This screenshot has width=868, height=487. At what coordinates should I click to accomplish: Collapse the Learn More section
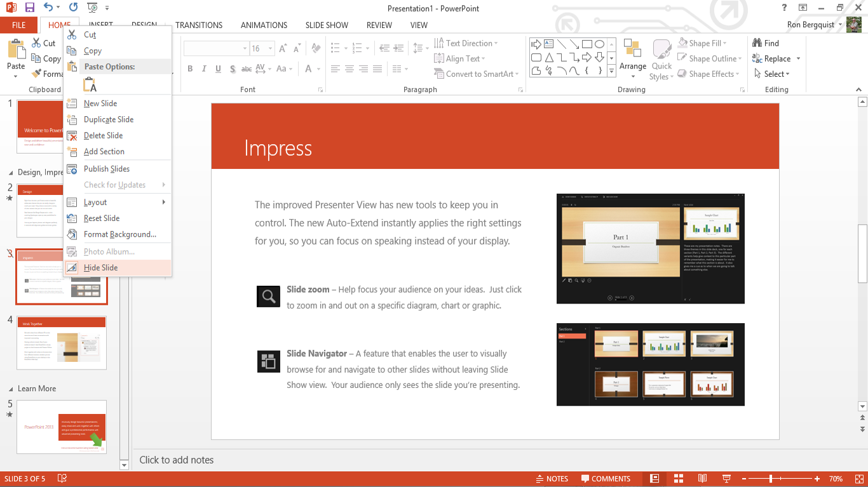coord(11,389)
